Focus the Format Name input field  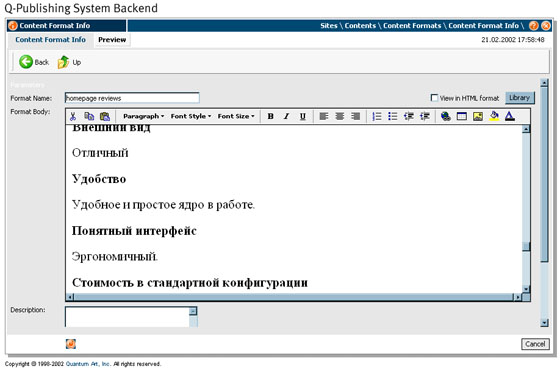(132, 98)
